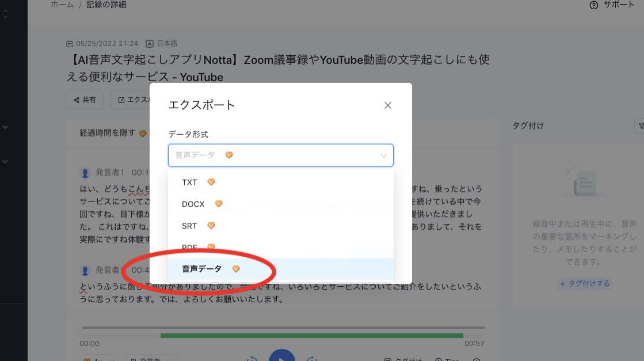Screen dimensions: 644x361
Task: Expand the upper sidebar chevron section
Action: point(5,127)
